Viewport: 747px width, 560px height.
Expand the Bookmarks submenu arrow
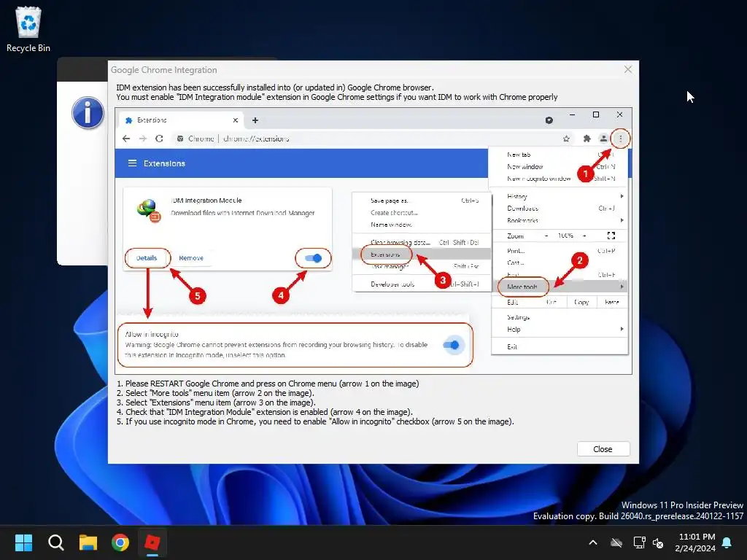622,220
